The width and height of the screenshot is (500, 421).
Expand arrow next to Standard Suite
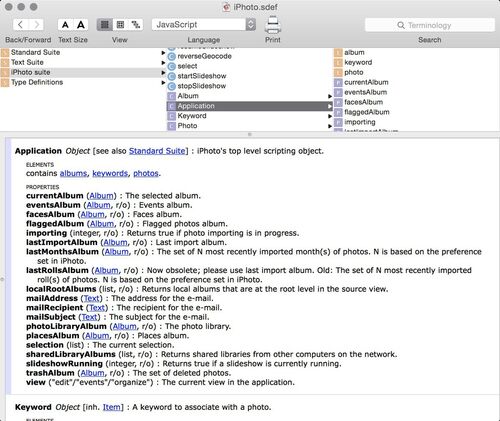(163, 53)
